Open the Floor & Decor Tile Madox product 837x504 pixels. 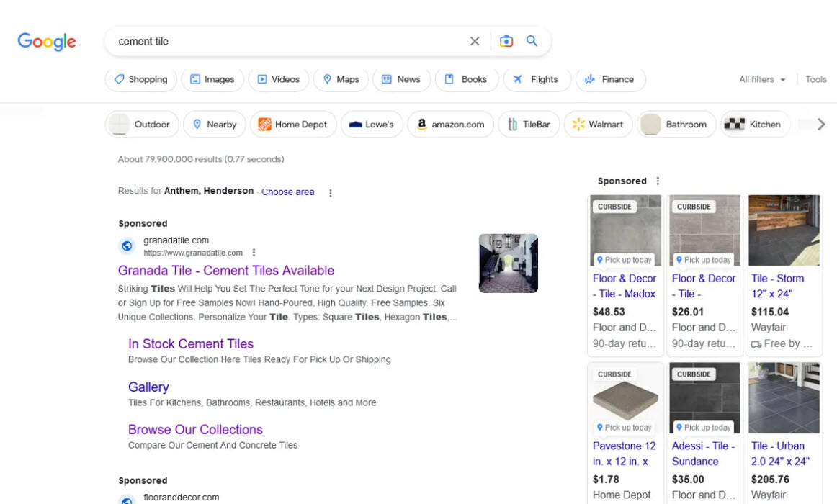[625, 287]
